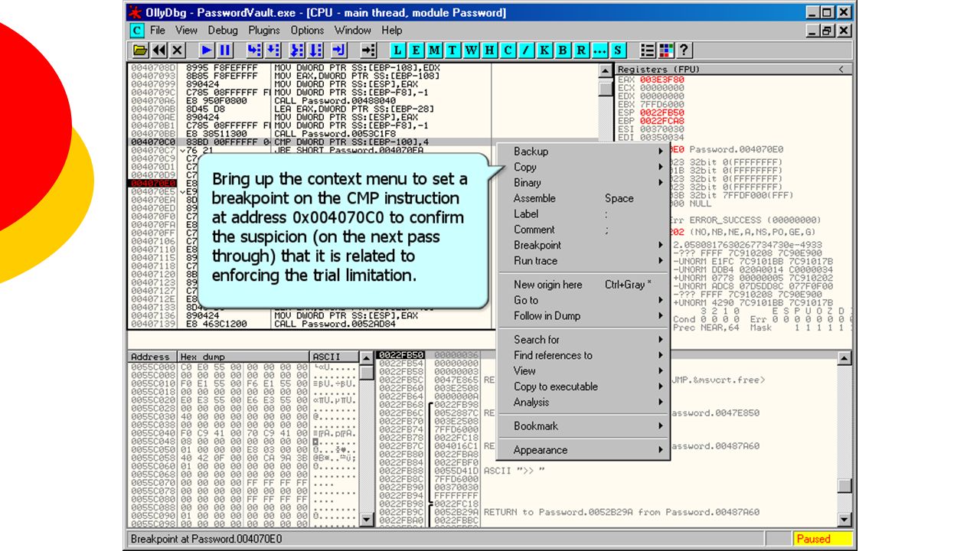980x551 pixels.
Task: Open the Options menu
Action: click(307, 31)
